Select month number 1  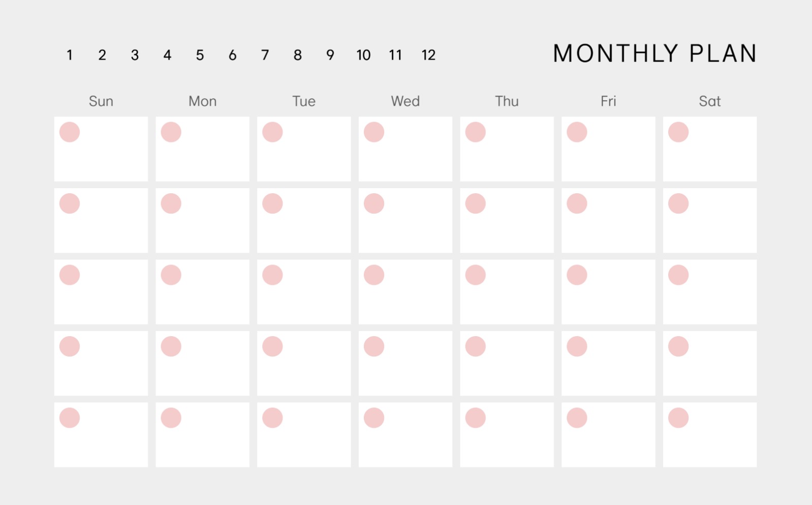click(x=70, y=55)
